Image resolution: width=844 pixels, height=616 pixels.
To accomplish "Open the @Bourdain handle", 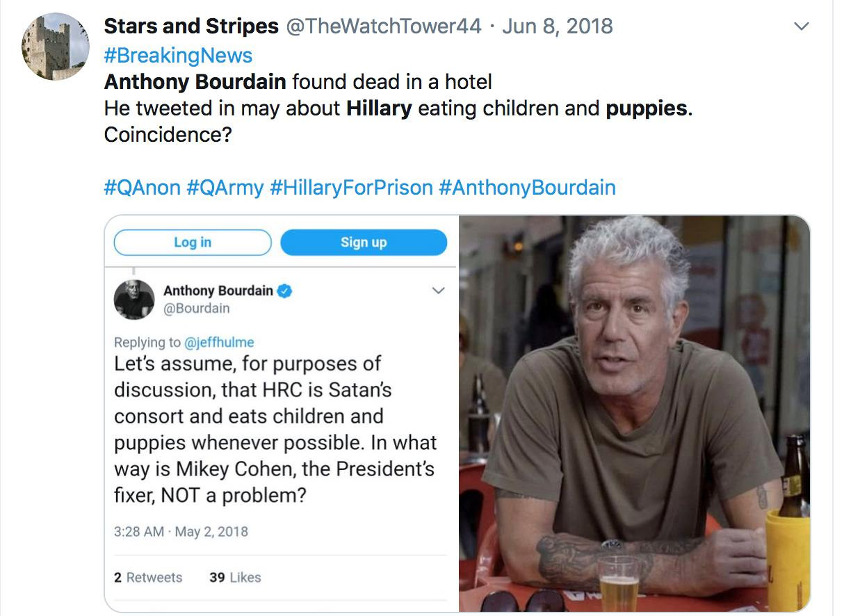I will click(196, 308).
